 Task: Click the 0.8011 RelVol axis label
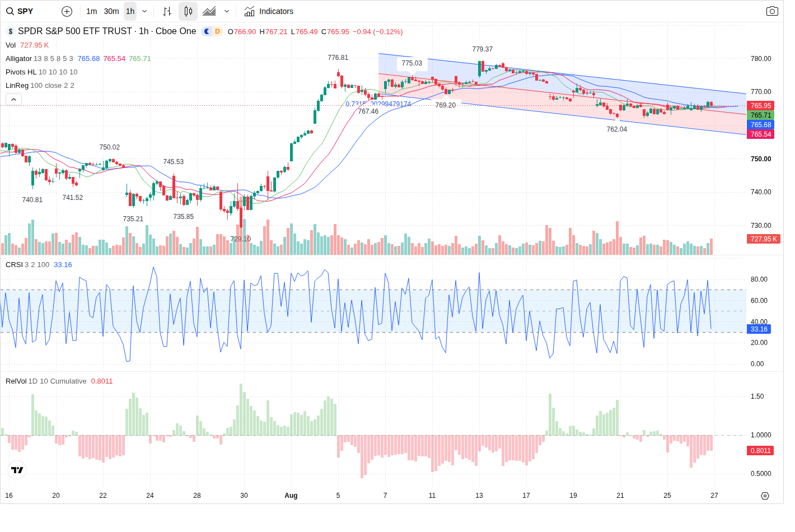[x=760, y=451]
